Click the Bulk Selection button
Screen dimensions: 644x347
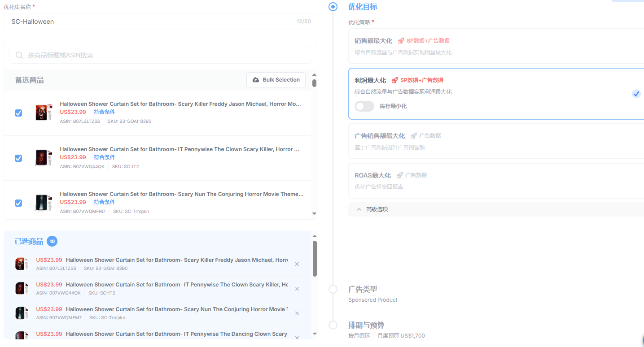coord(276,80)
